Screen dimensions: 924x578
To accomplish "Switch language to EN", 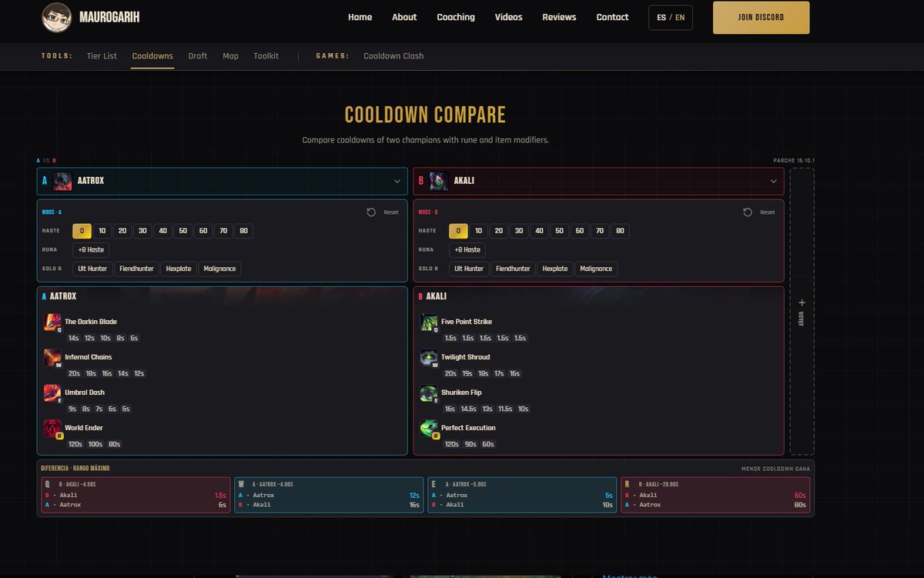I will click(x=680, y=18).
